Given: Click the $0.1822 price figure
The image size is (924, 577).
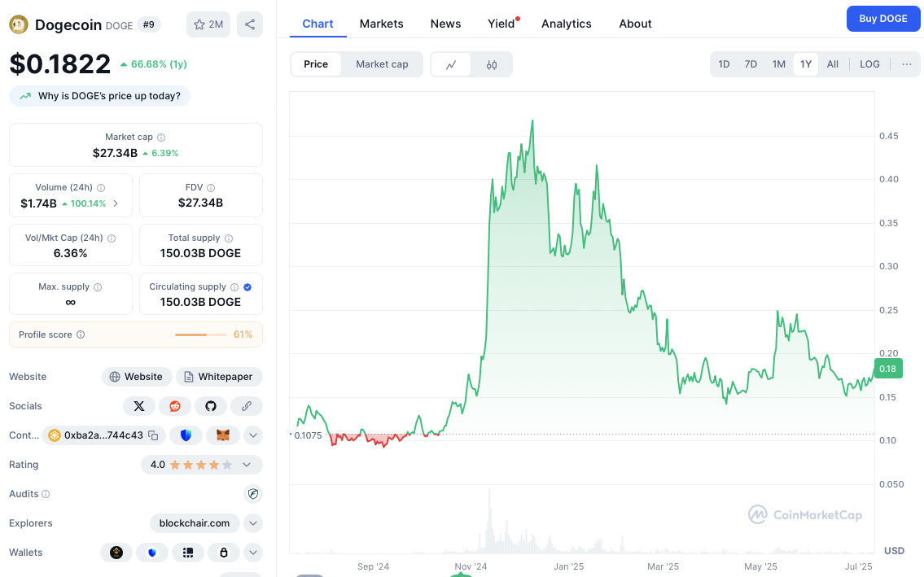Looking at the screenshot, I should click(60, 64).
